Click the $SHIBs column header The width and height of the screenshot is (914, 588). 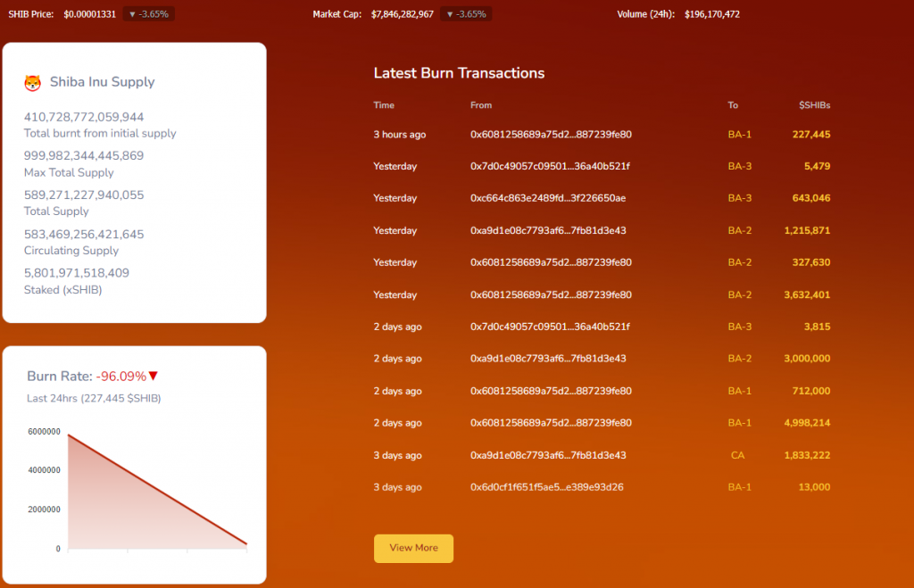pyautogui.click(x=814, y=105)
